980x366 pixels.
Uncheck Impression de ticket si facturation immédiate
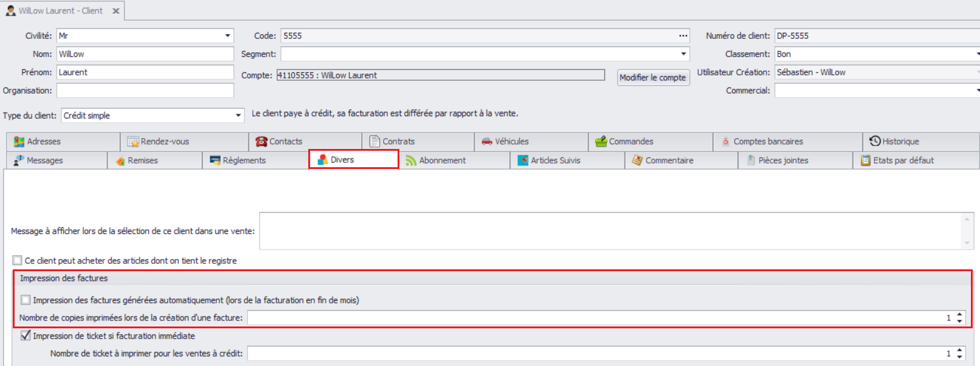pos(26,336)
